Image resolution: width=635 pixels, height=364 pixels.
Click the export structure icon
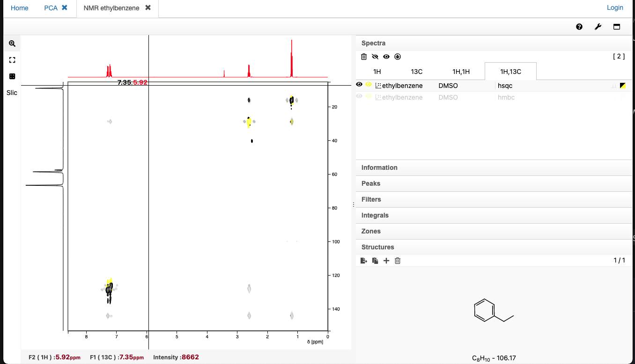coord(364,261)
